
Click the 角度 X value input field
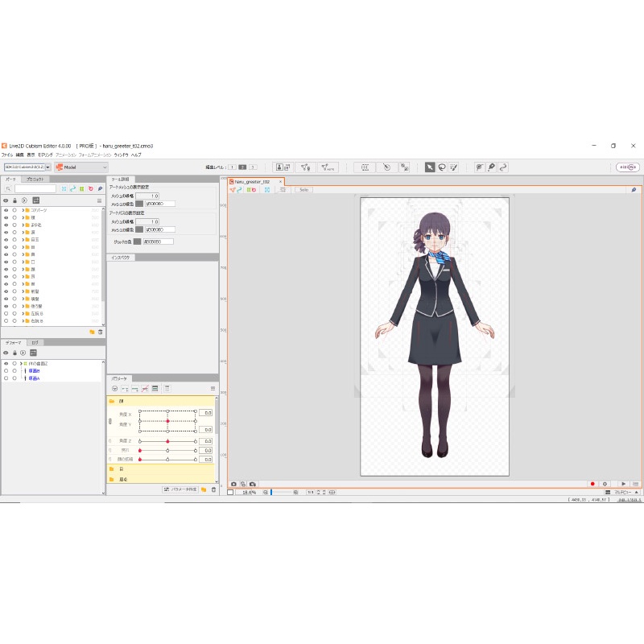(x=205, y=412)
